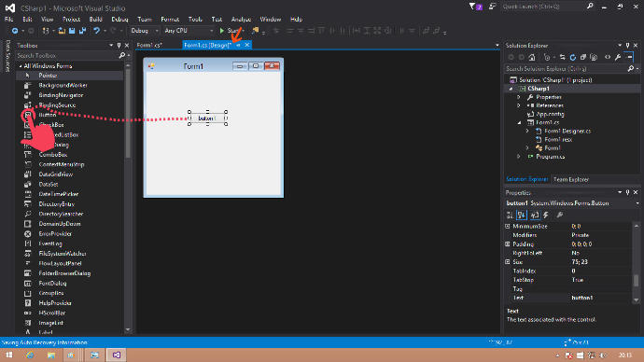
Task: Open Data Sources side tab
Action: 7,56
